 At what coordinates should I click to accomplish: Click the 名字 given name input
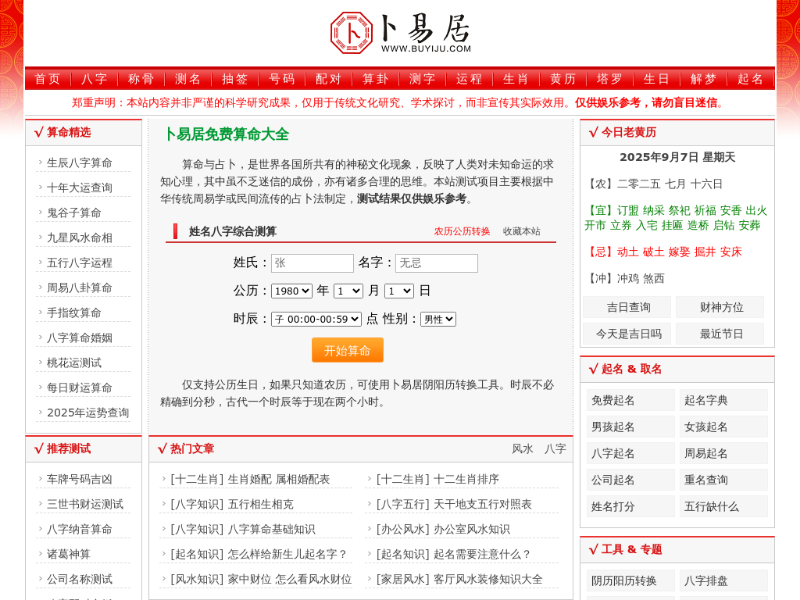435,263
